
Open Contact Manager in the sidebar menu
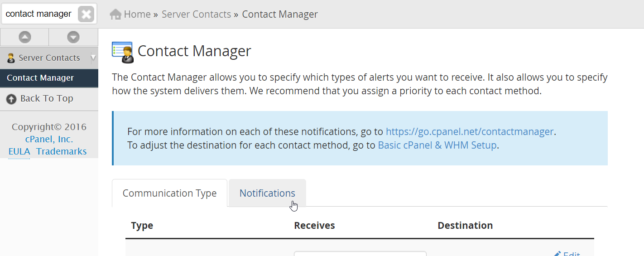[40, 78]
